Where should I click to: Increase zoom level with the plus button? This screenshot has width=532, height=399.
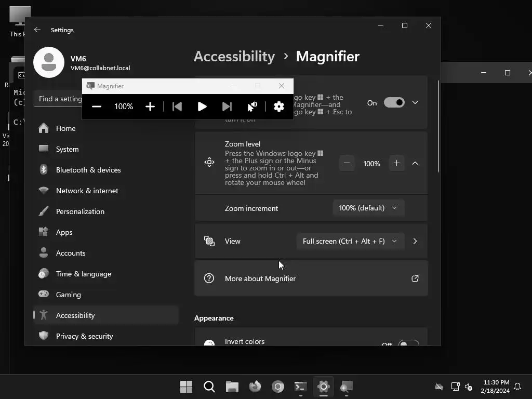point(396,163)
